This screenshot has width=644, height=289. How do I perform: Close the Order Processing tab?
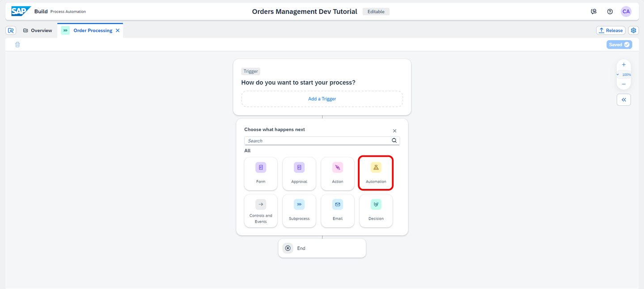pos(118,30)
